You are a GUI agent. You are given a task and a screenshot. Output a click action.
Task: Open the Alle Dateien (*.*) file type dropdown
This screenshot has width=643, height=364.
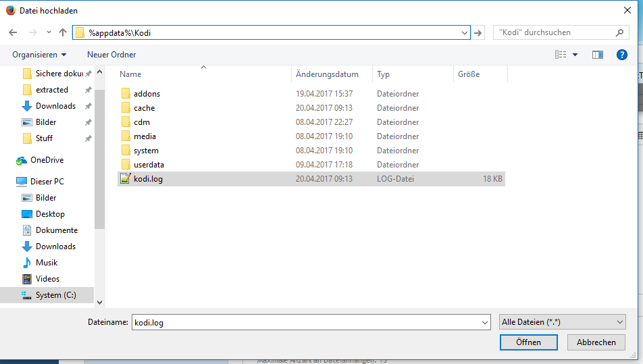(x=562, y=322)
